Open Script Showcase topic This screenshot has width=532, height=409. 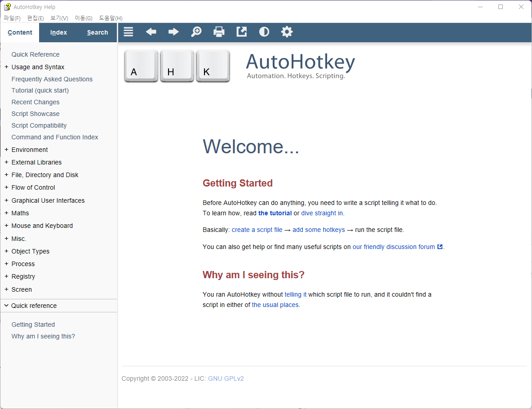35,114
